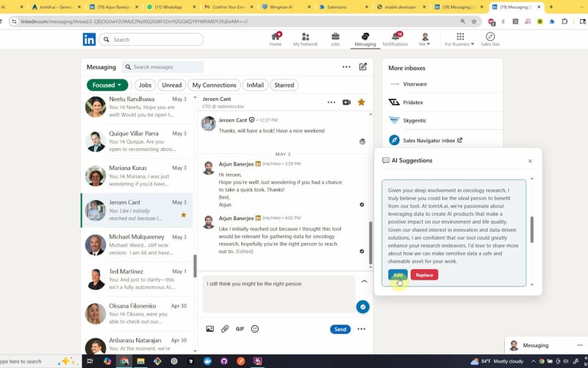Switch to the WhatsApp browser tab
This screenshot has width=588, height=368.
pyautogui.click(x=171, y=7)
